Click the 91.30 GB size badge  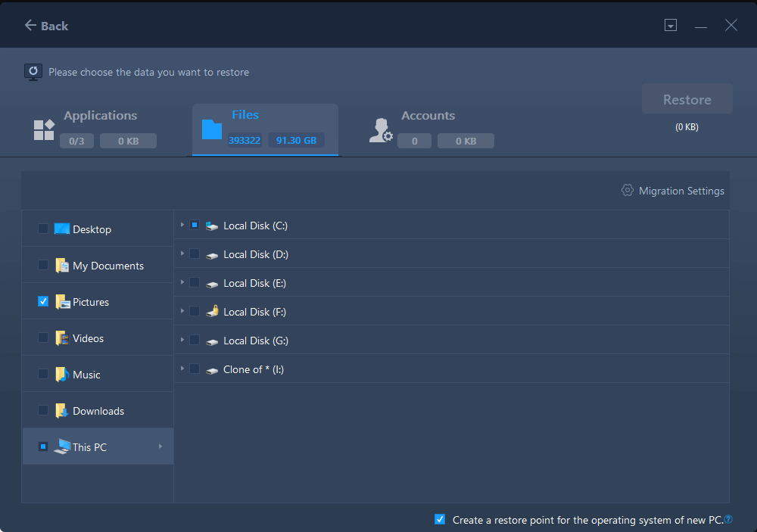(296, 141)
